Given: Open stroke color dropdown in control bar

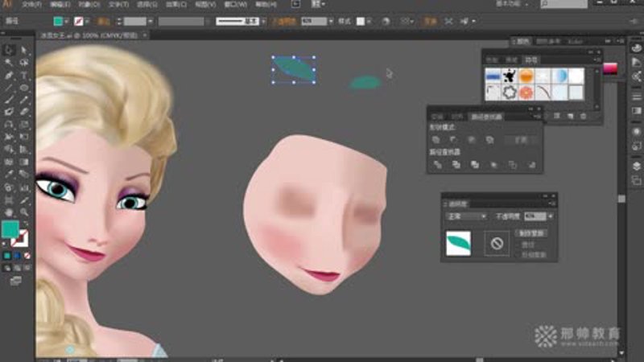Looking at the screenshot, I should [x=87, y=22].
